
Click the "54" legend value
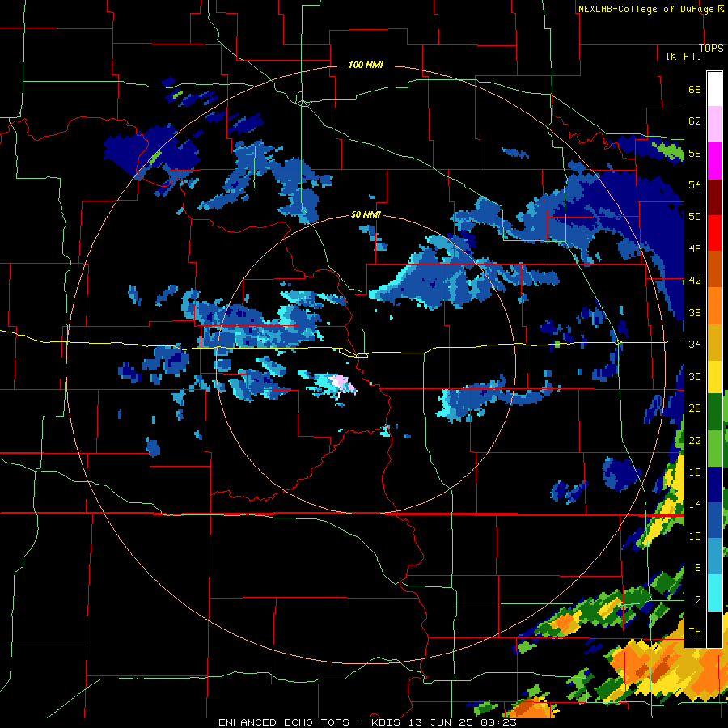point(695,184)
